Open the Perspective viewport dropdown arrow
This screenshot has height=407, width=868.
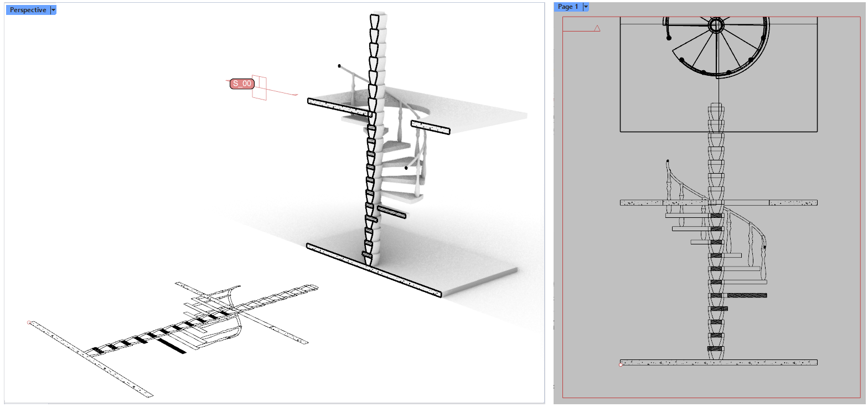53,10
